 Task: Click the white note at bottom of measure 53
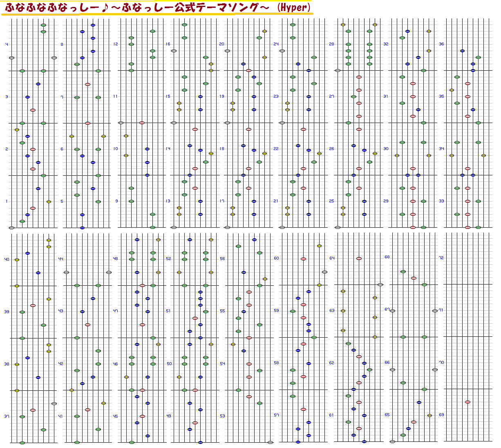270,442
